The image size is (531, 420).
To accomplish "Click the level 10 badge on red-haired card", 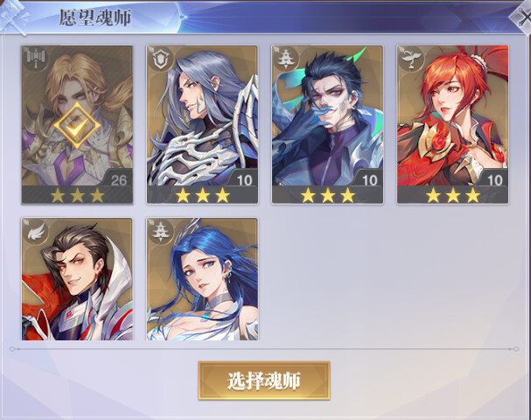I will (494, 179).
